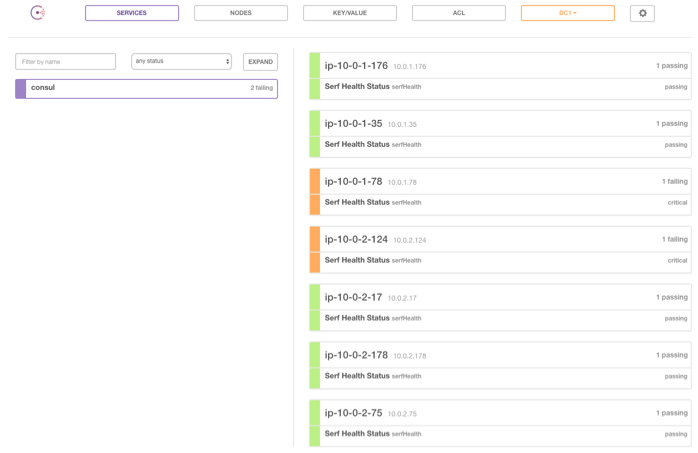Viewport: 698px width, 453px height.
Task: Click passing status under ip-10-0-1-35 Serf check
Action: [x=676, y=145]
